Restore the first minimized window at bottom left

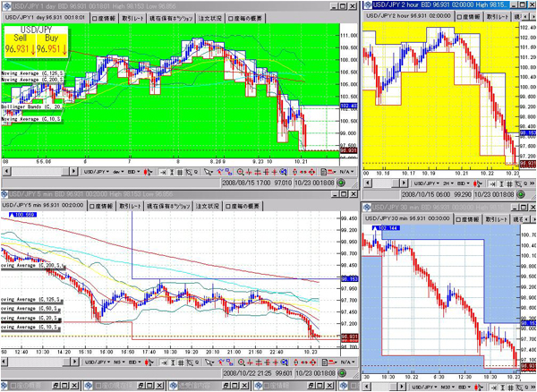57,386
